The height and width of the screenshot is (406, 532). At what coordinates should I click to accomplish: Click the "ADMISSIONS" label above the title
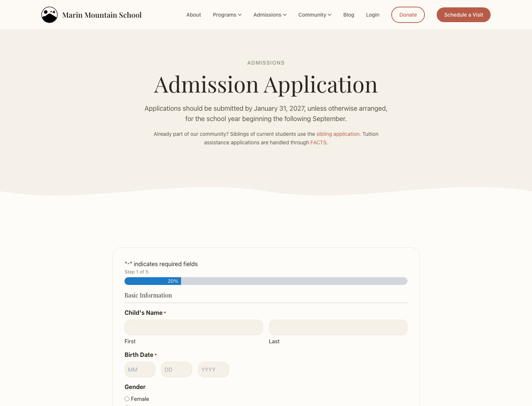(x=266, y=63)
